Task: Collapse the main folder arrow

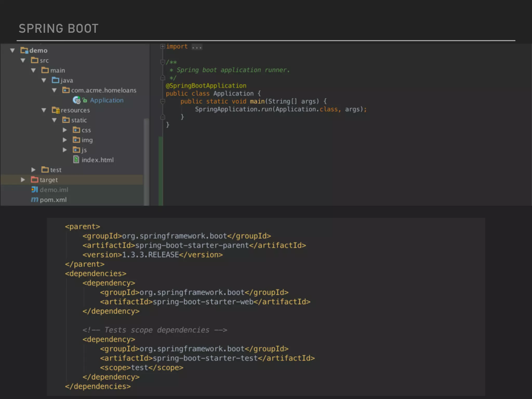Action: (x=33, y=70)
